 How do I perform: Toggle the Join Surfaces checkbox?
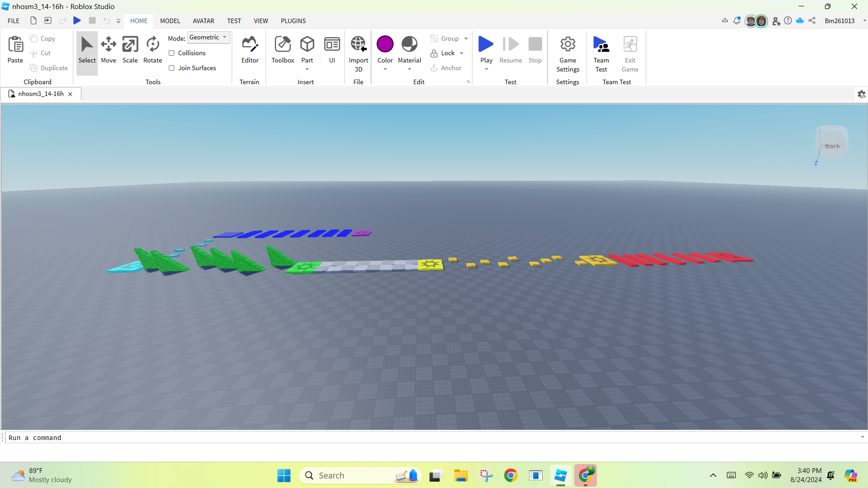(x=172, y=68)
